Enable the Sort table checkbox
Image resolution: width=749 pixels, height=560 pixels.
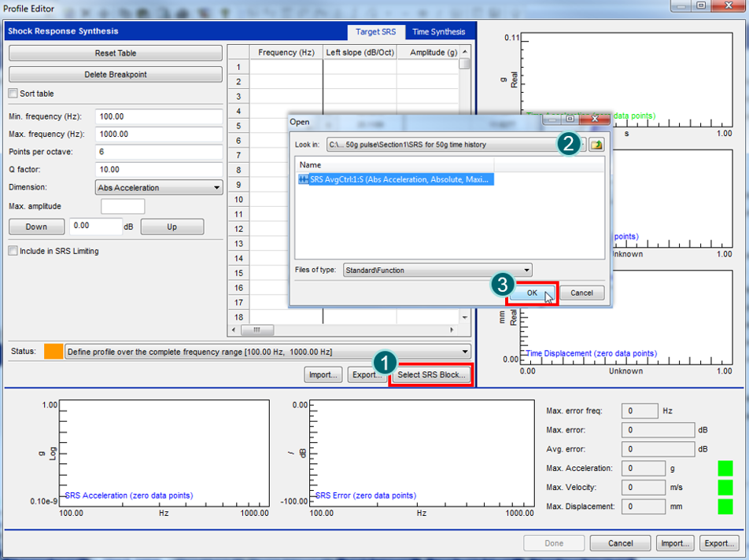pos(13,94)
